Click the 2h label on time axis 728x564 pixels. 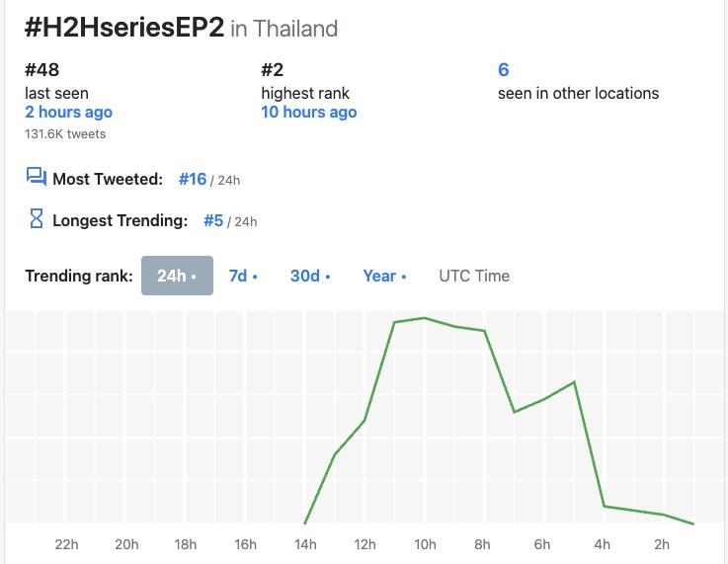662,544
